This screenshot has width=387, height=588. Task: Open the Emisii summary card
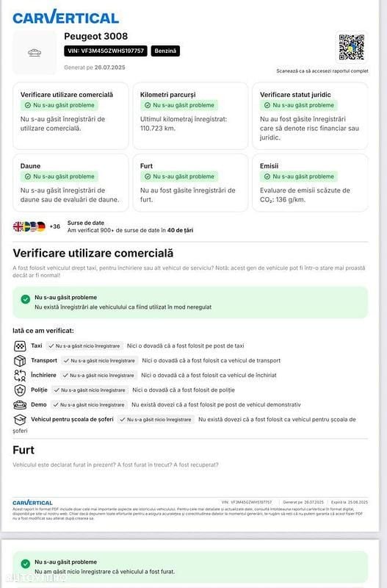point(310,182)
